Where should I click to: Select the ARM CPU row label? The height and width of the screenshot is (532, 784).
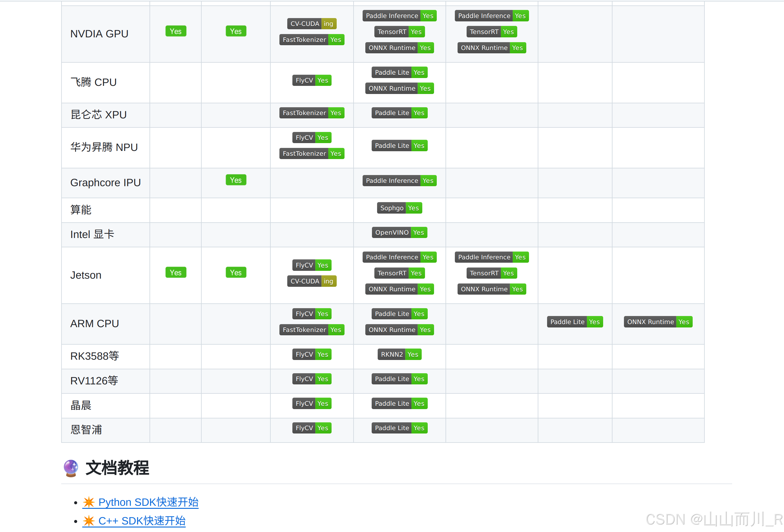pos(94,324)
